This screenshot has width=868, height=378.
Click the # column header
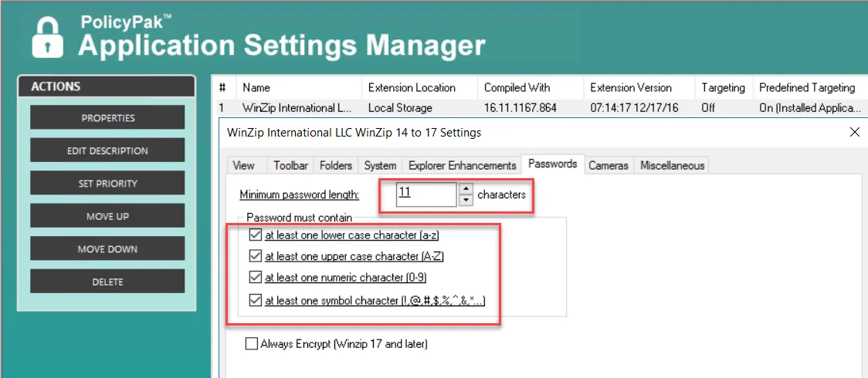(x=222, y=87)
